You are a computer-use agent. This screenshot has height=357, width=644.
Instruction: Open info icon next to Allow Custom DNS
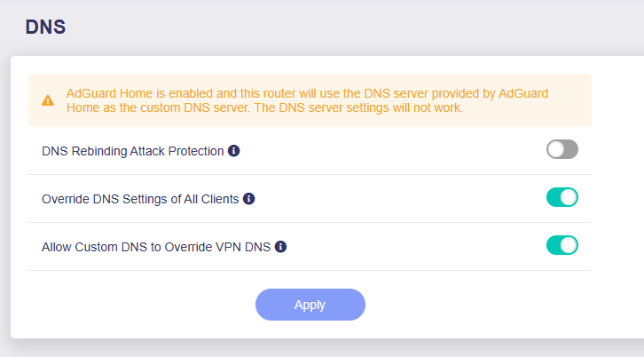280,247
